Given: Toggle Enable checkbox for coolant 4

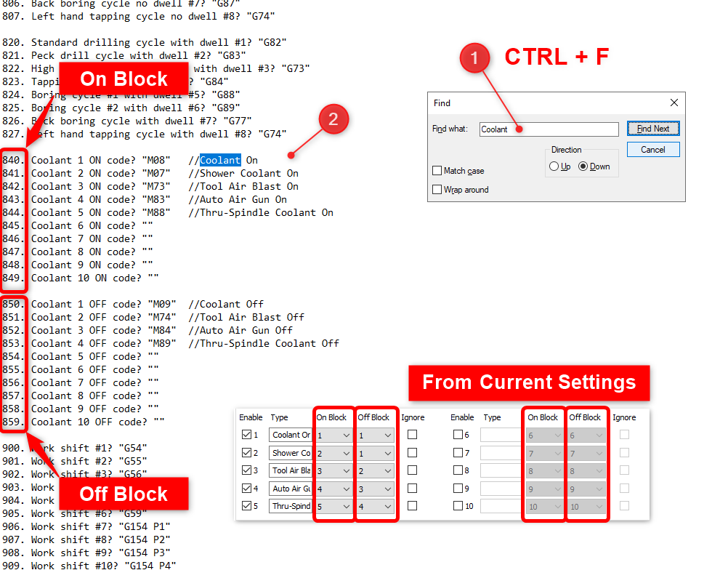Looking at the screenshot, I should click(246, 489).
